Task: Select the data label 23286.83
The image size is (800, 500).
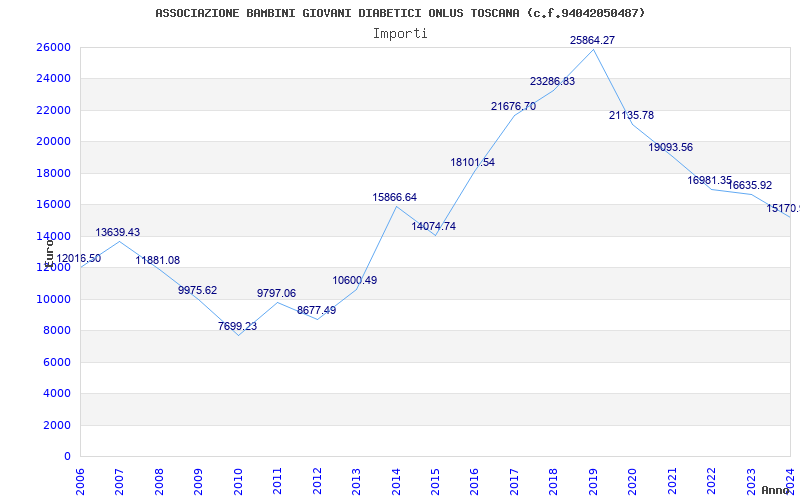Action: (553, 81)
